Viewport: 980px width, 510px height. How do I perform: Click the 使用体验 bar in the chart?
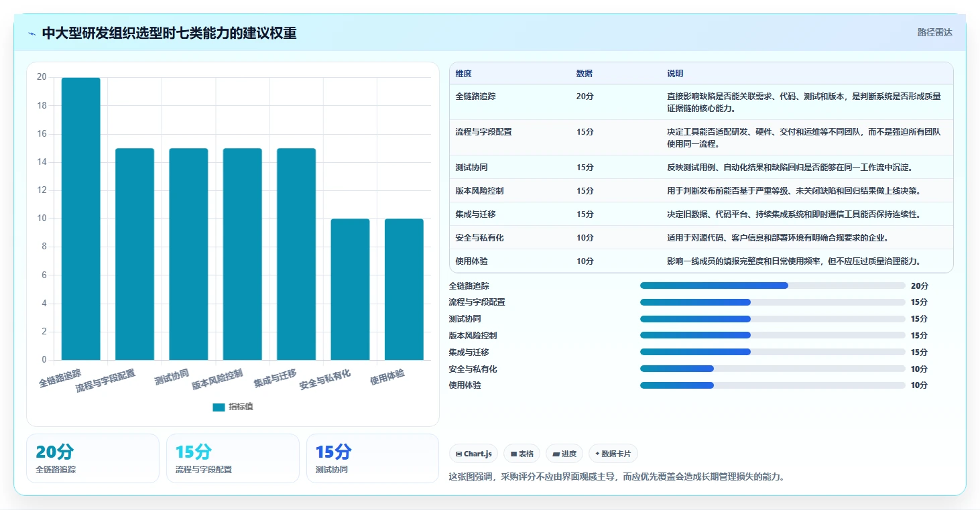pos(404,290)
